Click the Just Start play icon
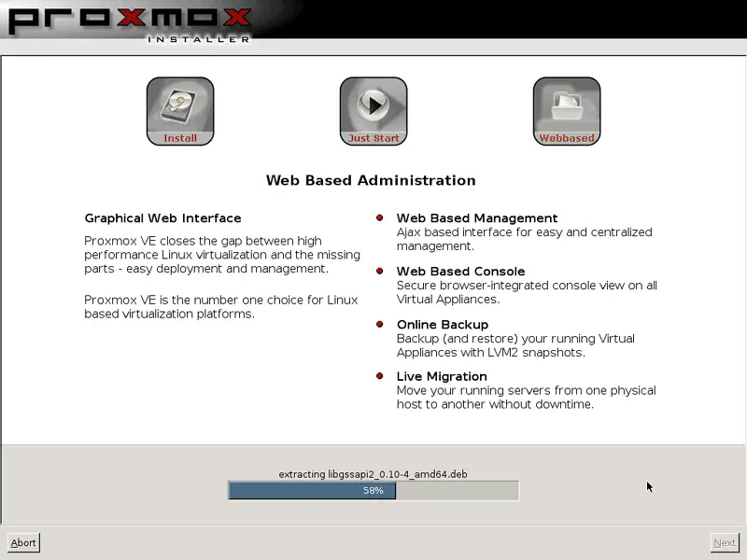 click(x=373, y=111)
